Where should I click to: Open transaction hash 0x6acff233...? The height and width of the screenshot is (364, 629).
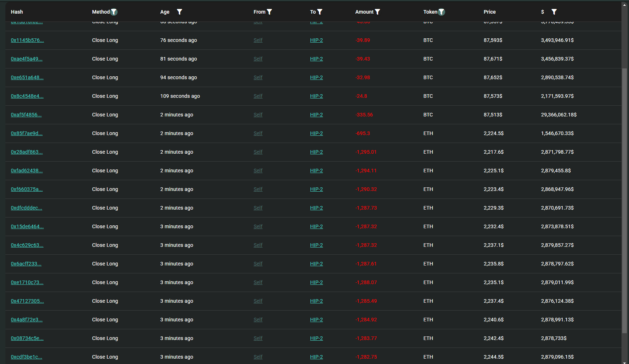26,264
